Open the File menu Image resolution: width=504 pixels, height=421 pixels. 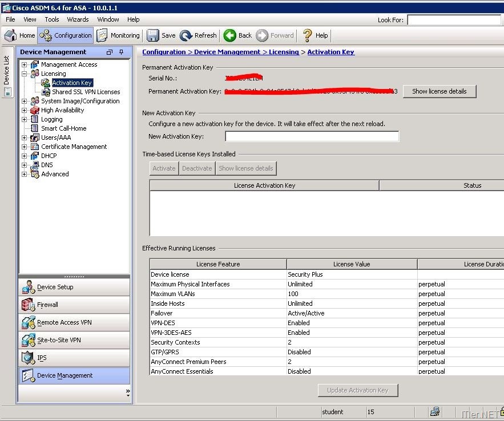(11, 19)
